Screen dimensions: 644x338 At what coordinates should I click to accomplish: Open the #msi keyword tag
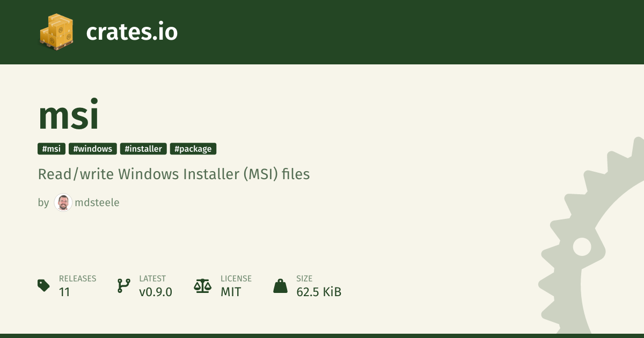[x=52, y=149]
